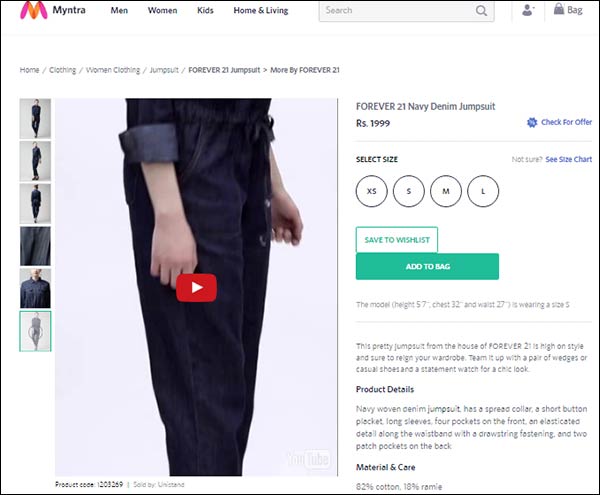Open the shopping Bag icon
Viewport: 600px width, 495px height.
coord(559,9)
